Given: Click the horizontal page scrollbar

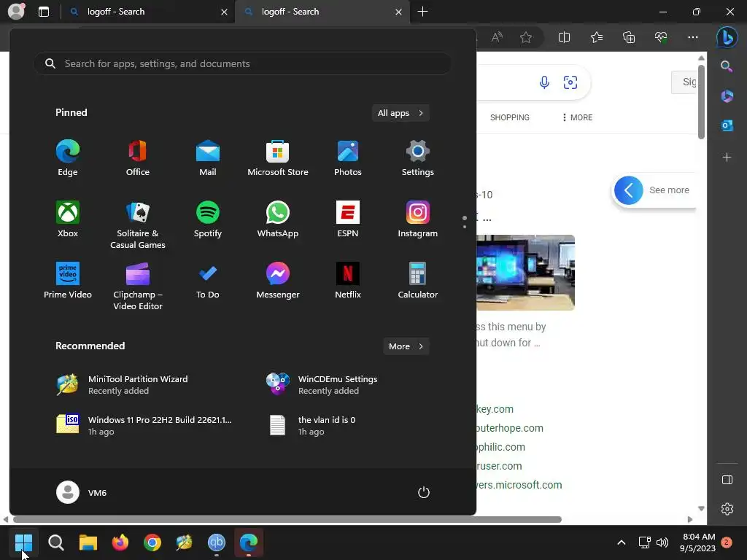Looking at the screenshot, I should click(287, 519).
